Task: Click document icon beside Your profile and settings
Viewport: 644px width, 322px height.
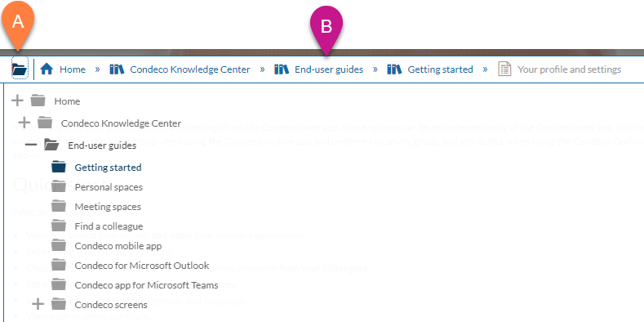Action: pyautogui.click(x=504, y=69)
